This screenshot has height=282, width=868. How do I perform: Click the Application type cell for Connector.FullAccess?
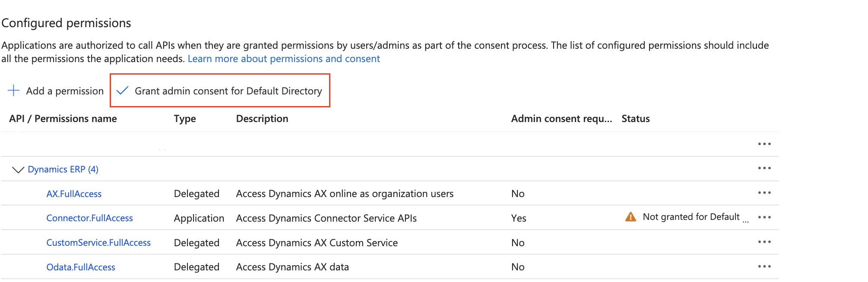[199, 218]
